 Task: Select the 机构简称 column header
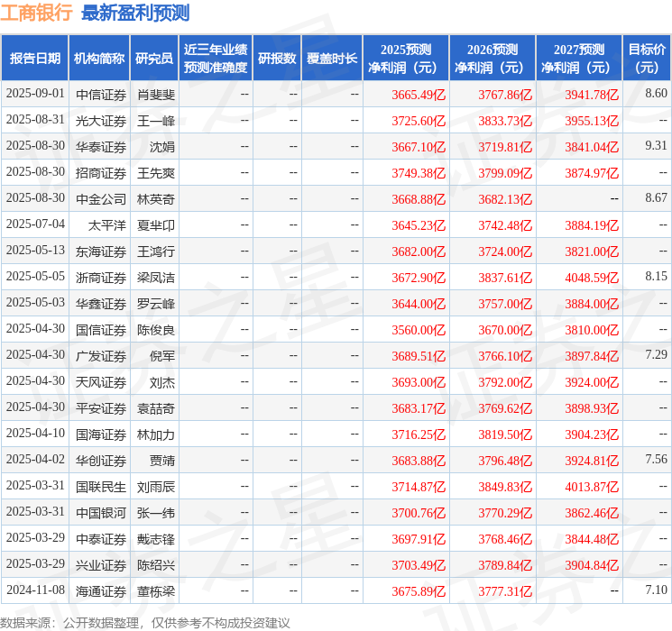pyautogui.click(x=99, y=59)
